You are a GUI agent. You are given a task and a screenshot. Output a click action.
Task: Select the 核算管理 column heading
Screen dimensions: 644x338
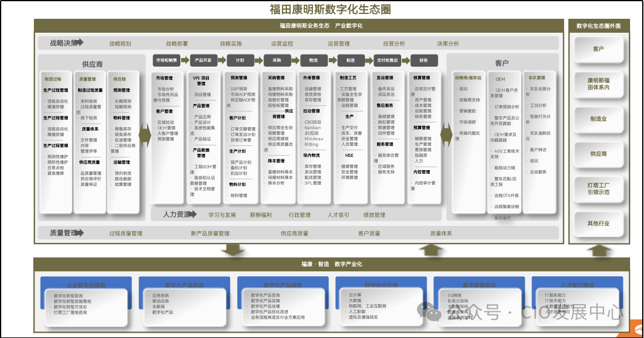pyautogui.click(x=422, y=78)
